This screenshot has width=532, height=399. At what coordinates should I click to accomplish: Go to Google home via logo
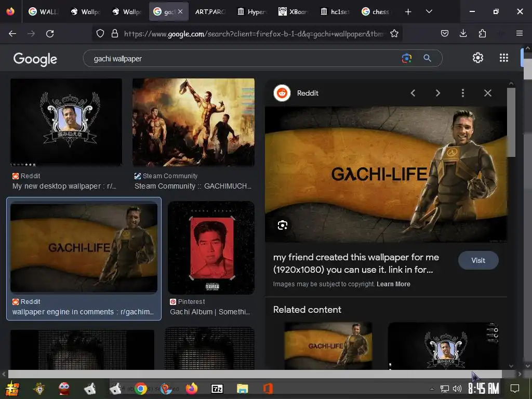point(35,59)
